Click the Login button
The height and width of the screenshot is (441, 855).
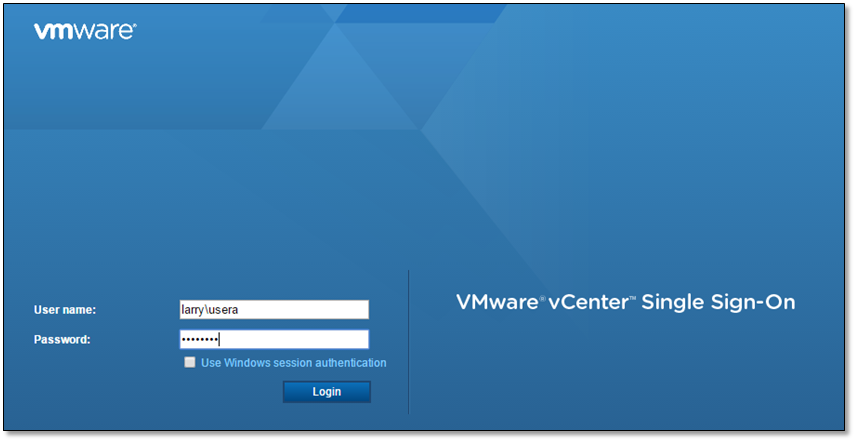327,391
